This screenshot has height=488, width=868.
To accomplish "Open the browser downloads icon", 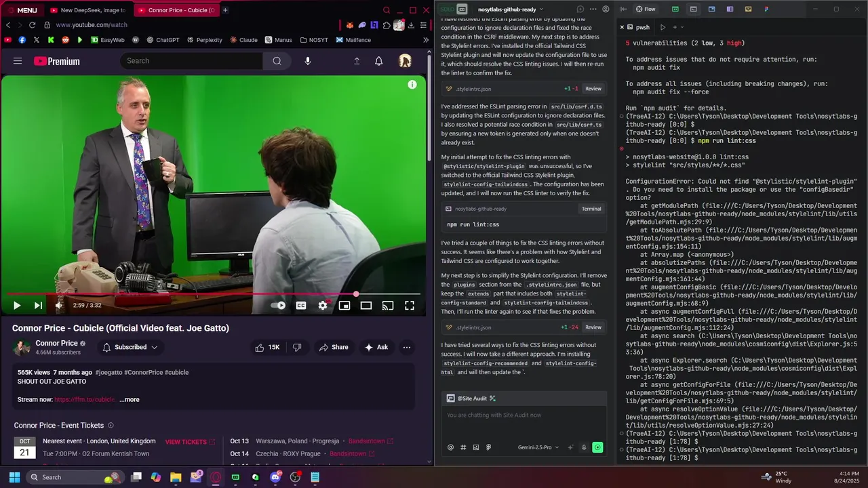I will pos(411,25).
